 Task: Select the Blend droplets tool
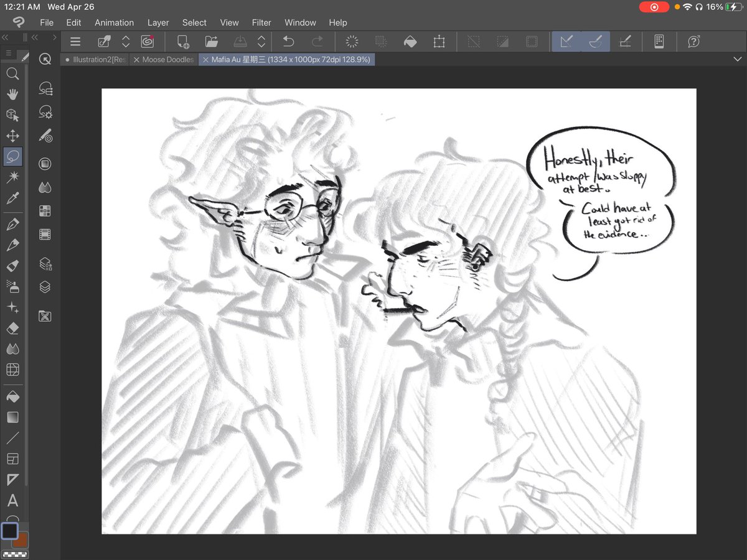[12, 348]
